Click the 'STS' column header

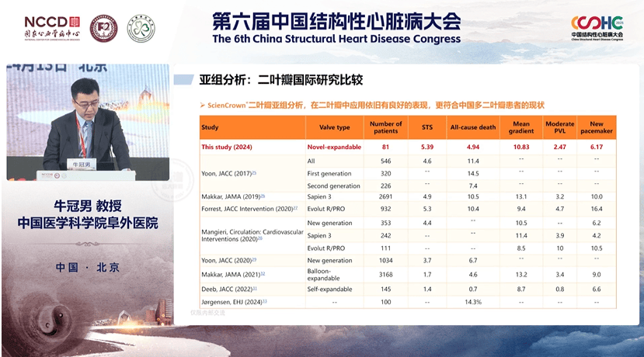pos(427,127)
